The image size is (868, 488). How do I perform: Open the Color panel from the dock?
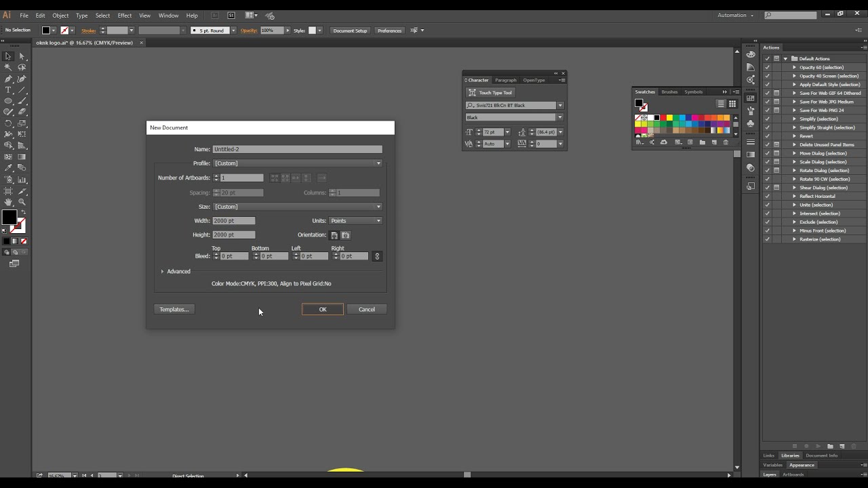751,55
